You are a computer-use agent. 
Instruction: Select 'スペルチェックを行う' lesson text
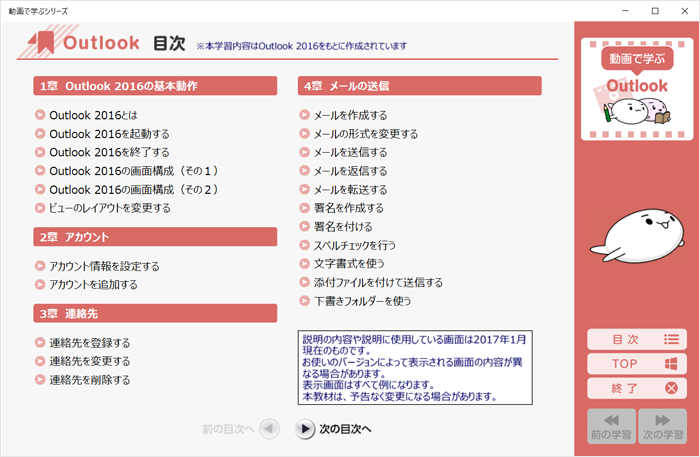tap(355, 245)
